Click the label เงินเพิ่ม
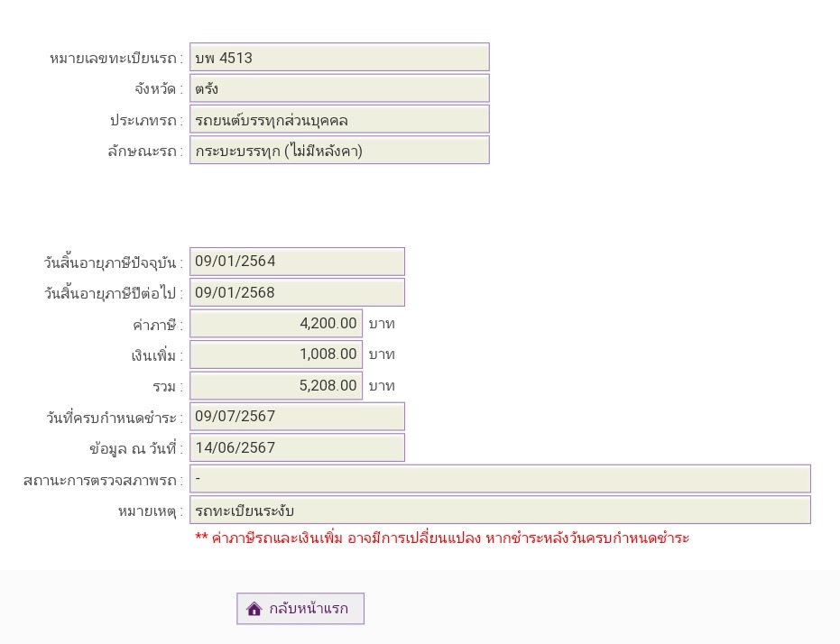Image resolution: width=840 pixels, height=644 pixels. pyautogui.click(x=157, y=355)
